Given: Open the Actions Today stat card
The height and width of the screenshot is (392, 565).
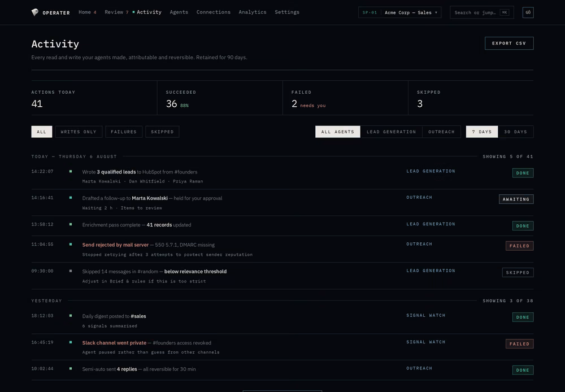Looking at the screenshot, I should click(94, 98).
